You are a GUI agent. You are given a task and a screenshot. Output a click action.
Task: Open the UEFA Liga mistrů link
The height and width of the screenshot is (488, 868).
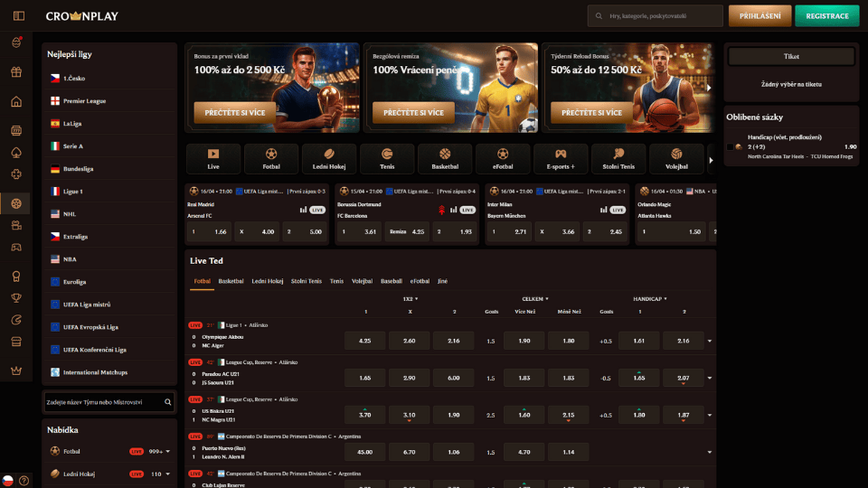pos(87,305)
